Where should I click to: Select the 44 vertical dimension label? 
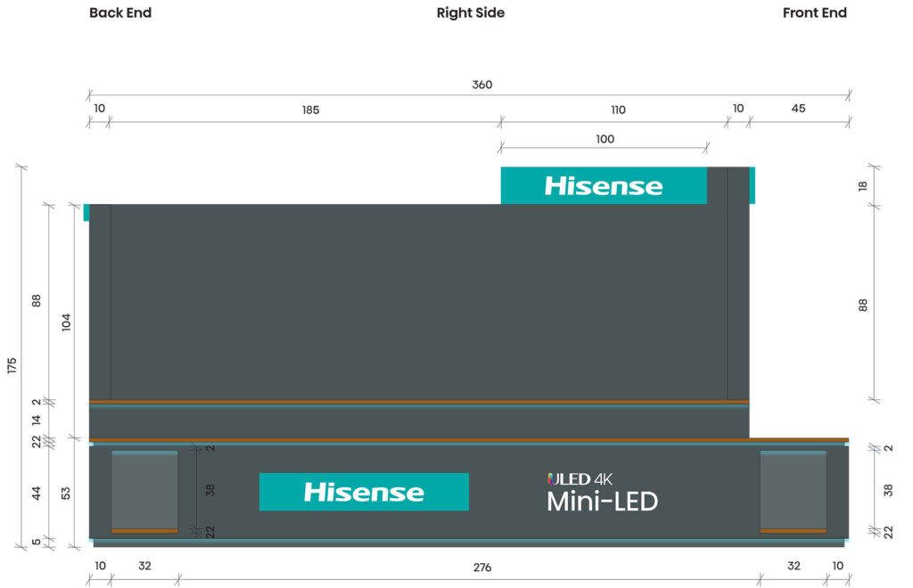pyautogui.click(x=36, y=494)
